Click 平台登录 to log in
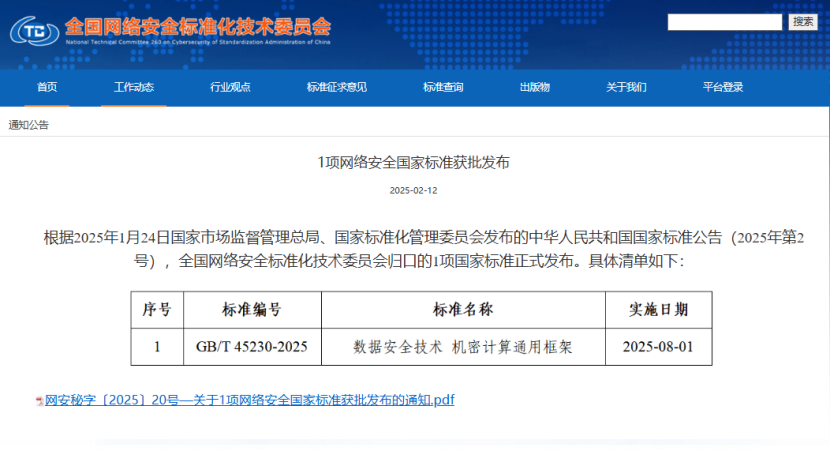 tap(723, 87)
